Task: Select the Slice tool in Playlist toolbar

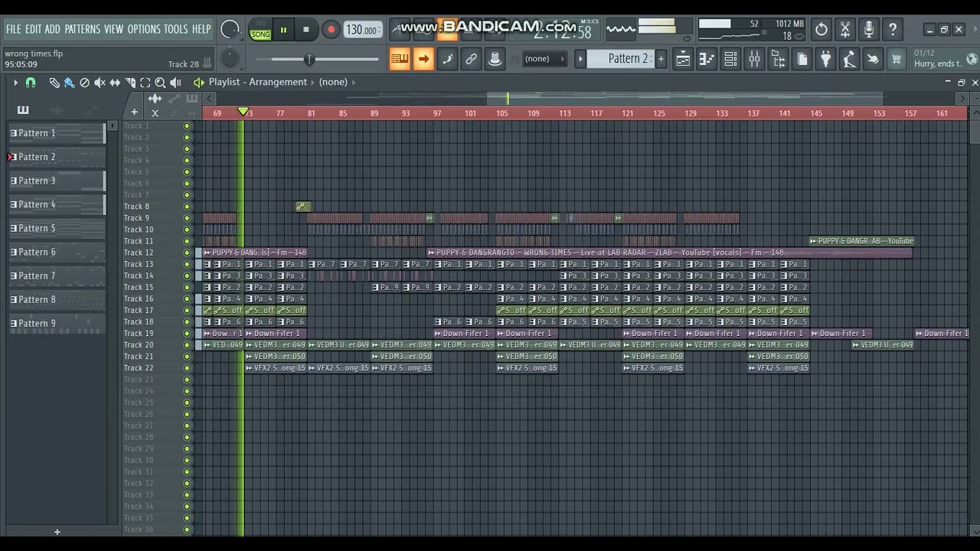Action: coord(130,82)
